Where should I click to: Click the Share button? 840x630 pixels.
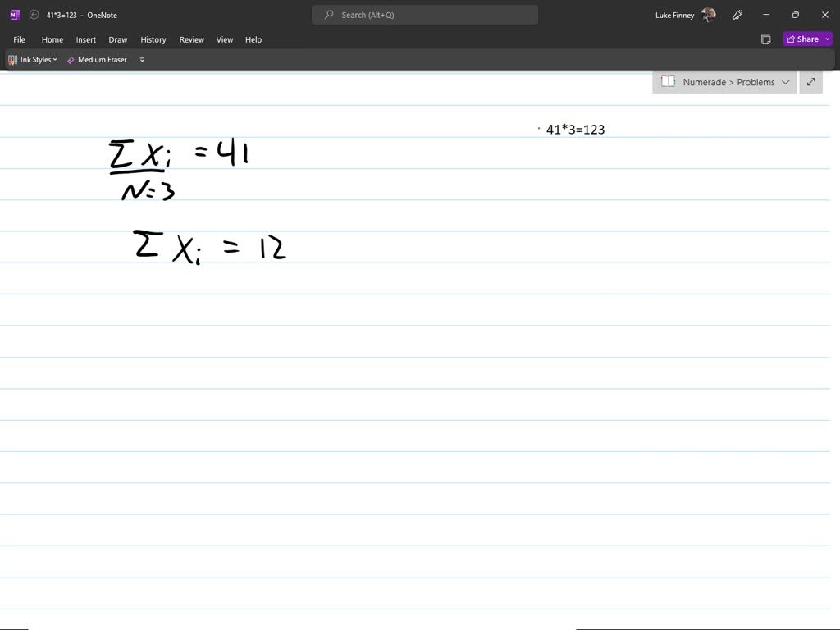801,39
